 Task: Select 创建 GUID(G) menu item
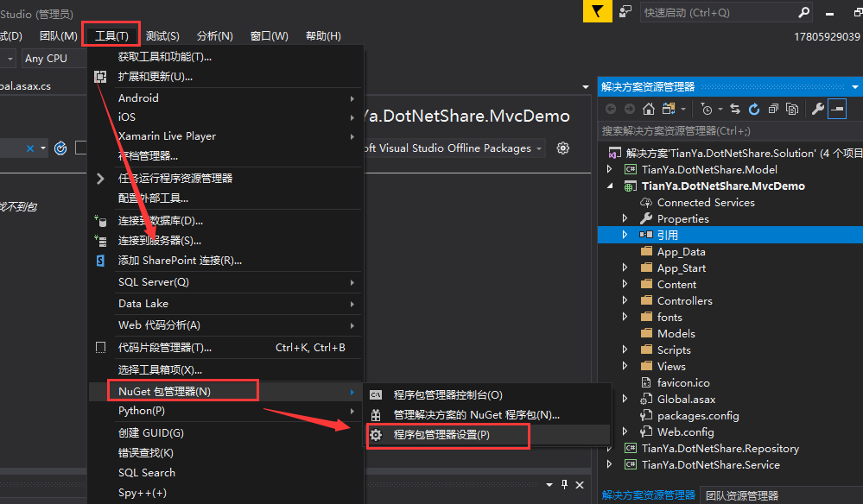coord(225,433)
